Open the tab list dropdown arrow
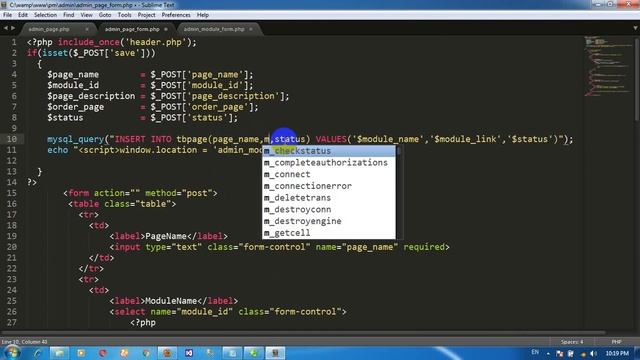The height and width of the screenshot is (360, 640). click(x=636, y=28)
